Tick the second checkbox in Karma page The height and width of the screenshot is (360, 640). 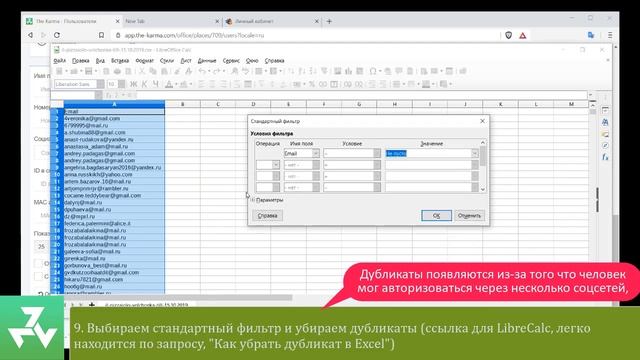[x=38, y=276]
